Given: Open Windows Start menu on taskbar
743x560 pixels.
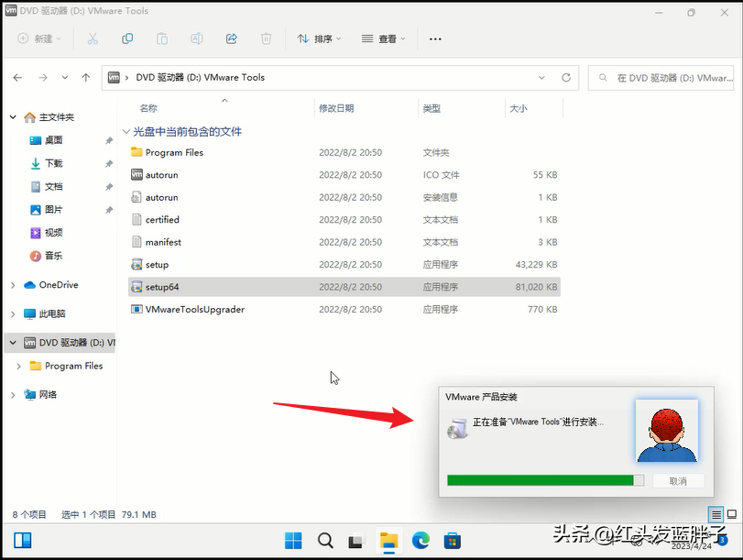Looking at the screenshot, I should click(293, 541).
